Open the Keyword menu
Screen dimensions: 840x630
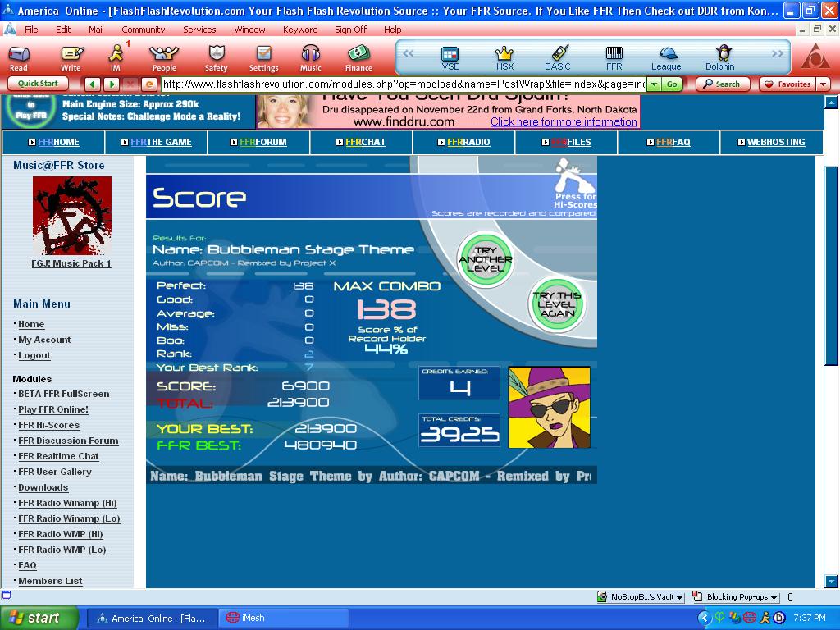click(300, 30)
